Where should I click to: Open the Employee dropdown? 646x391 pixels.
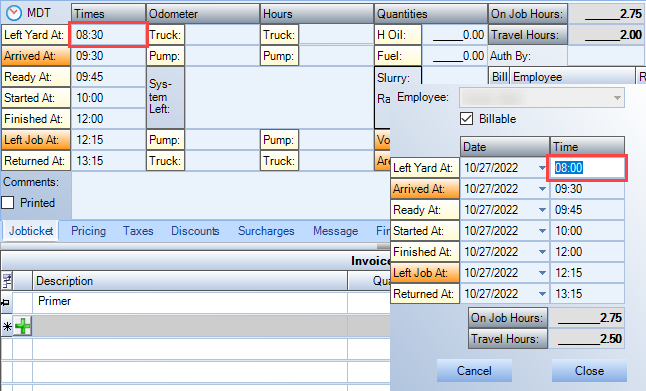(617, 98)
